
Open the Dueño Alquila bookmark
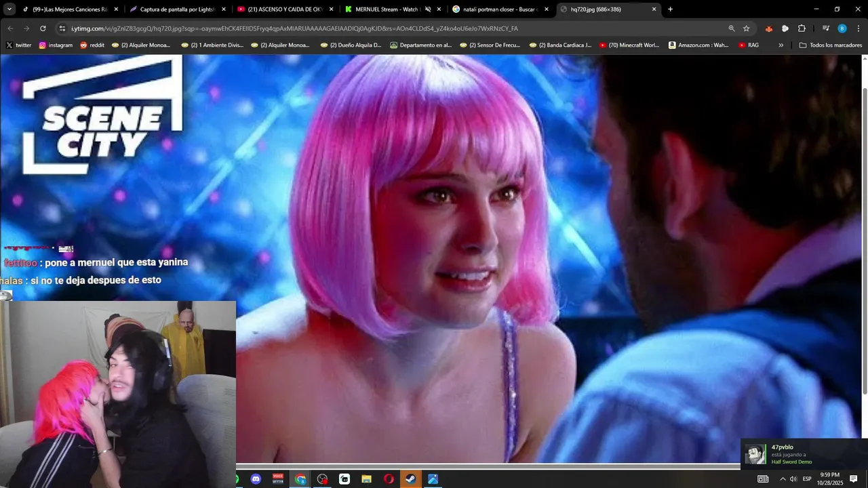(351, 45)
